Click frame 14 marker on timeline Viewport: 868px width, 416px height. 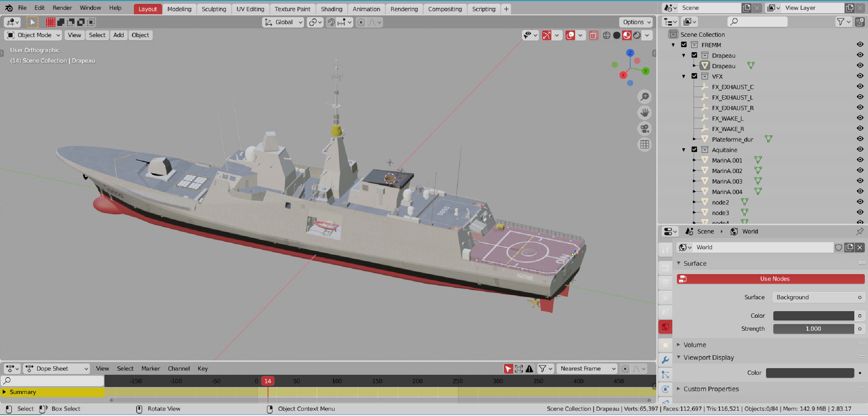tap(268, 381)
